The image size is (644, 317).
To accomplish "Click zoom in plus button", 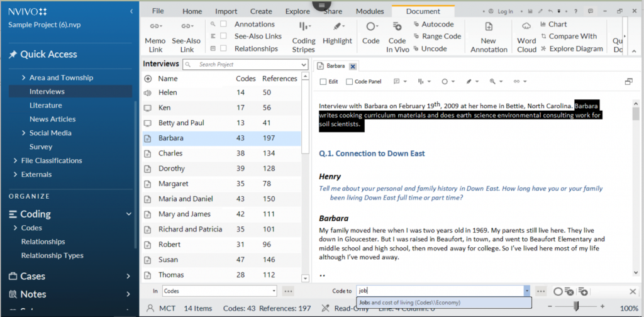I will (602, 306).
